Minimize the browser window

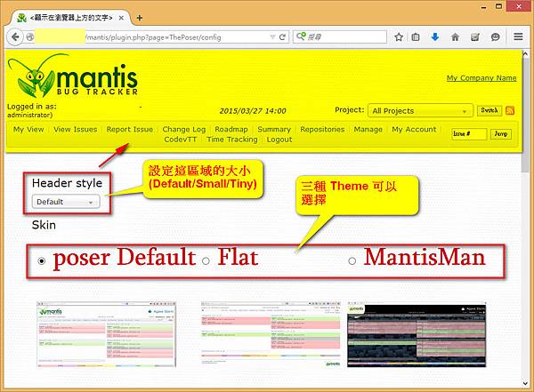483,7
